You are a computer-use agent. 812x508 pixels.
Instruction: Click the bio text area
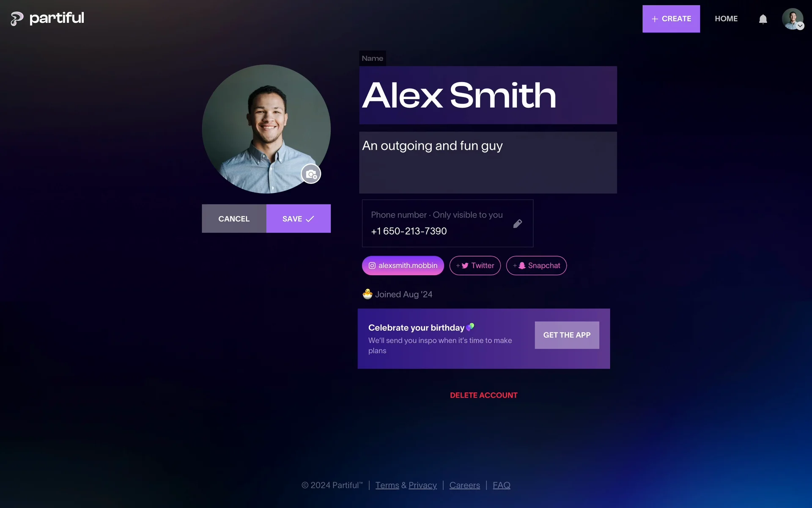(488, 163)
